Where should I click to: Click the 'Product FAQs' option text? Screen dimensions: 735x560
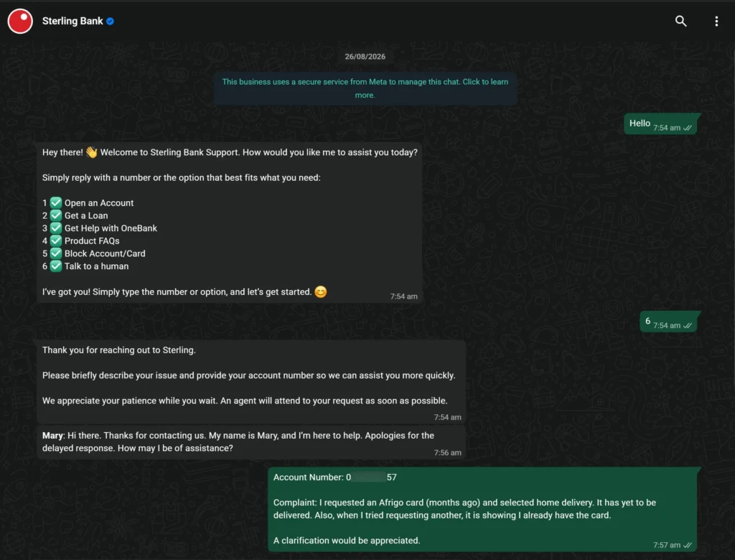[x=92, y=241]
